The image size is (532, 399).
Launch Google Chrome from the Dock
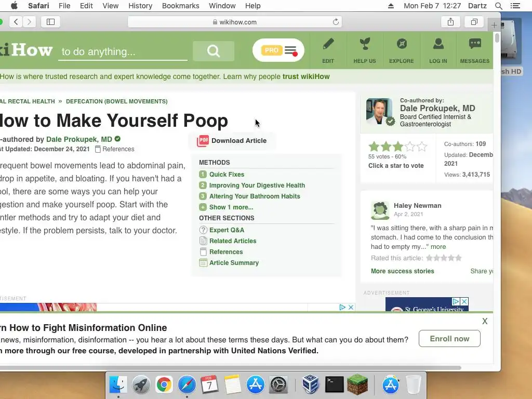click(x=164, y=384)
